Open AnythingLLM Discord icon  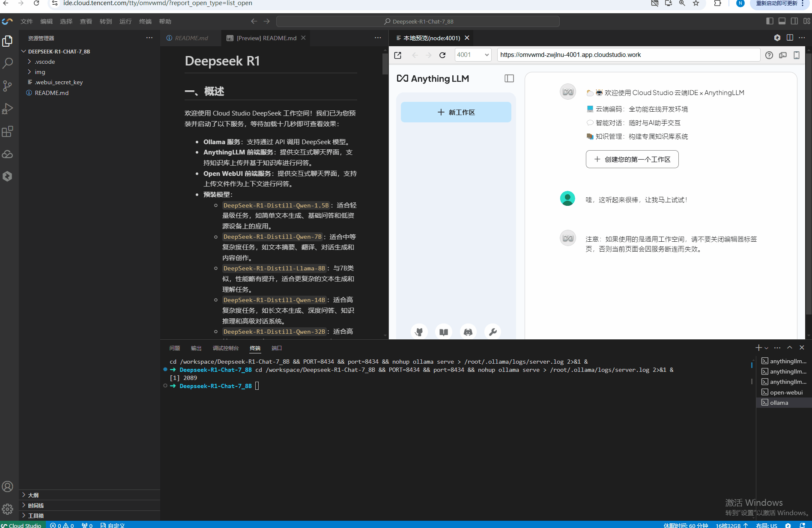(x=468, y=332)
